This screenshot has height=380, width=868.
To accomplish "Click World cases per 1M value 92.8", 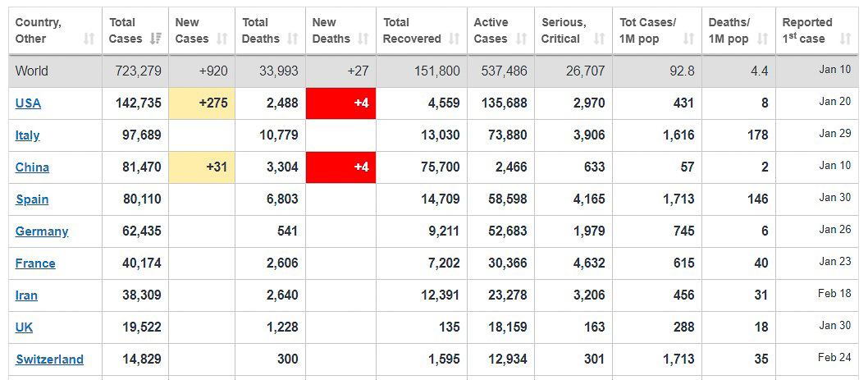I will [x=682, y=71].
